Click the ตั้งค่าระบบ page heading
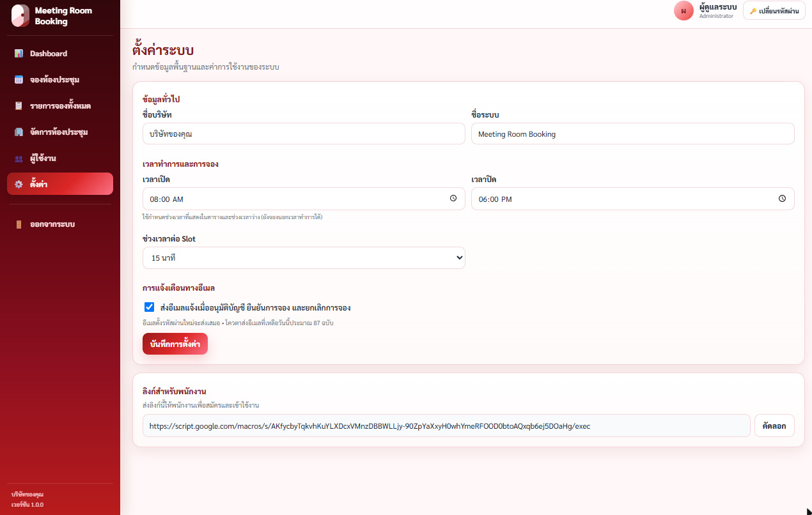Image resolution: width=812 pixels, height=515 pixels. point(163,50)
